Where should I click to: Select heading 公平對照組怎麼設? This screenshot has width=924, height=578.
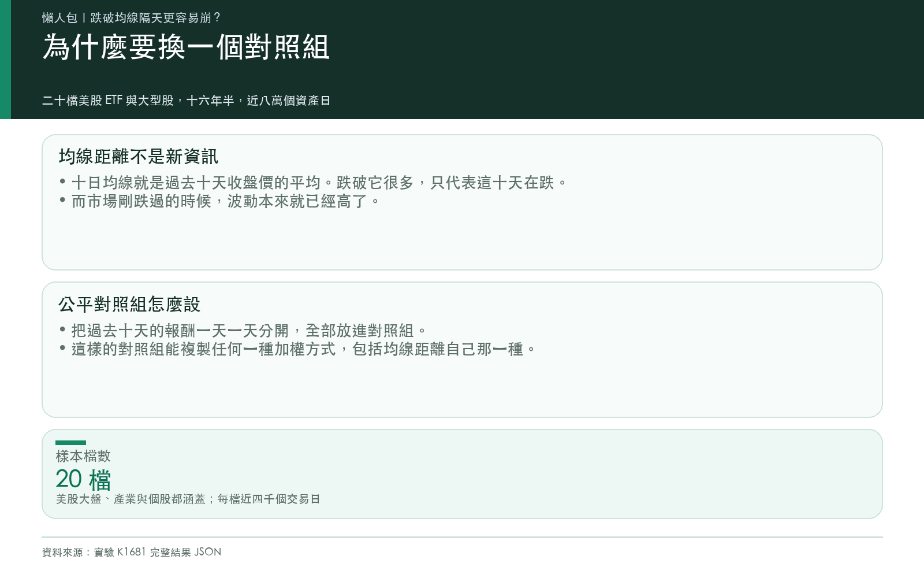point(129,304)
